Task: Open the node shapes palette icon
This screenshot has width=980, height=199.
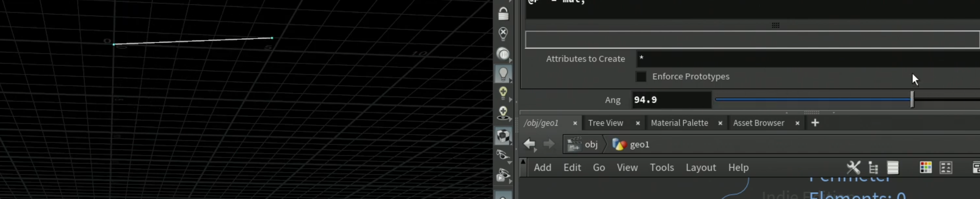Action: click(x=946, y=167)
